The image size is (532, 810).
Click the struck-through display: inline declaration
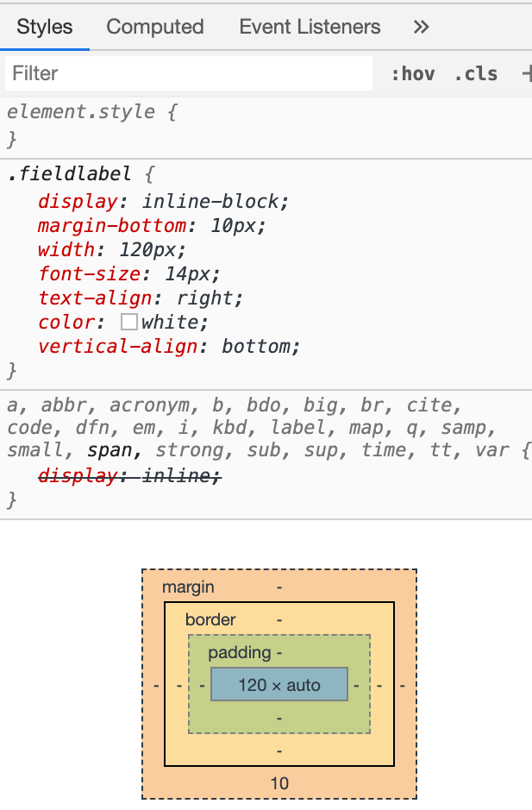click(129, 475)
